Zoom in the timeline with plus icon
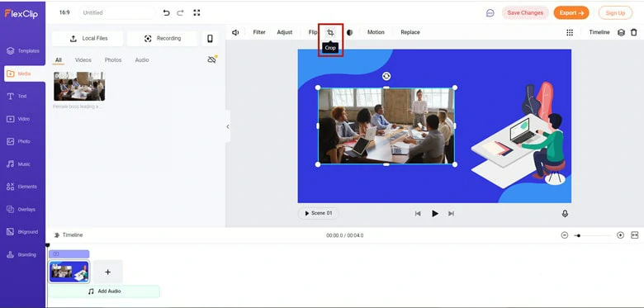Screen dimensions: 644x308 [621, 235]
